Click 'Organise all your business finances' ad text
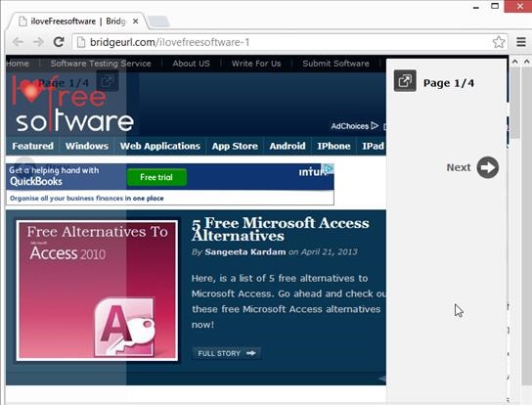The image size is (532, 405). coord(86,198)
